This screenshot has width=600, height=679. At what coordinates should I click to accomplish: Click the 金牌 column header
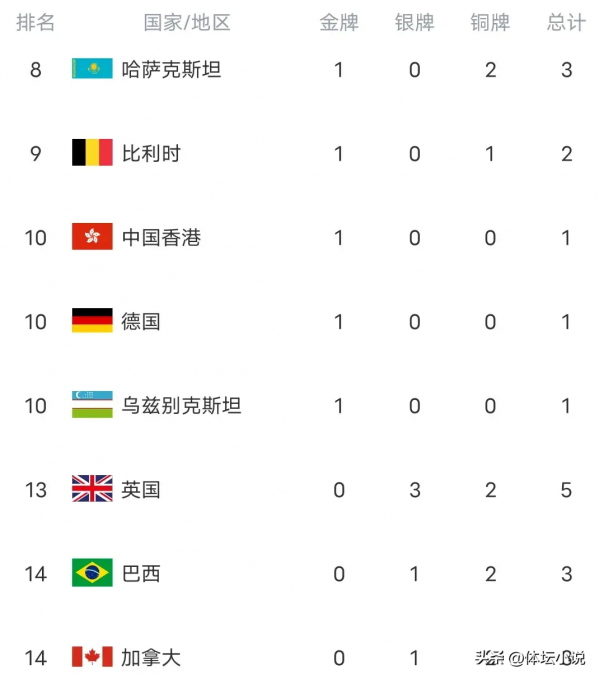(339, 22)
